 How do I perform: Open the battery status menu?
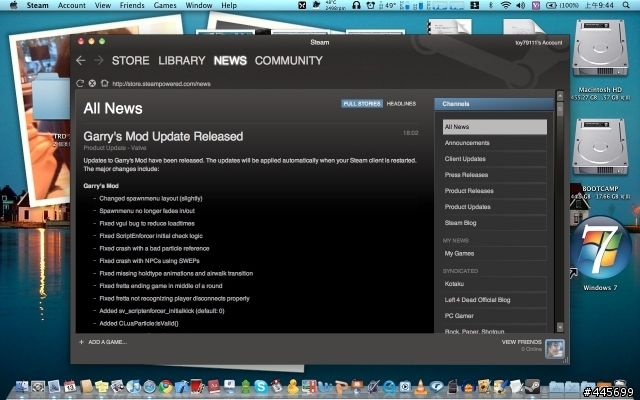[562, 5]
